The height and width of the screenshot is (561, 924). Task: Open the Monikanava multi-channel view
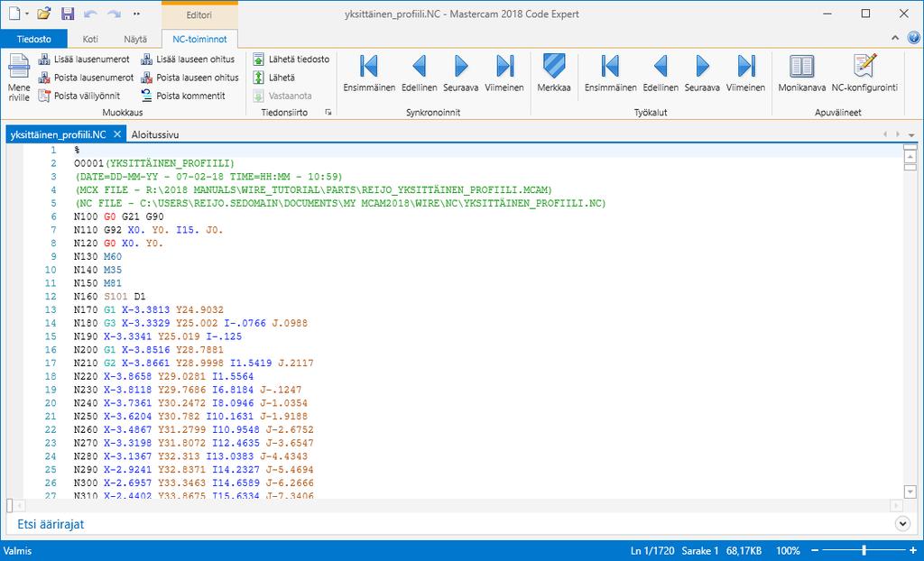click(802, 73)
